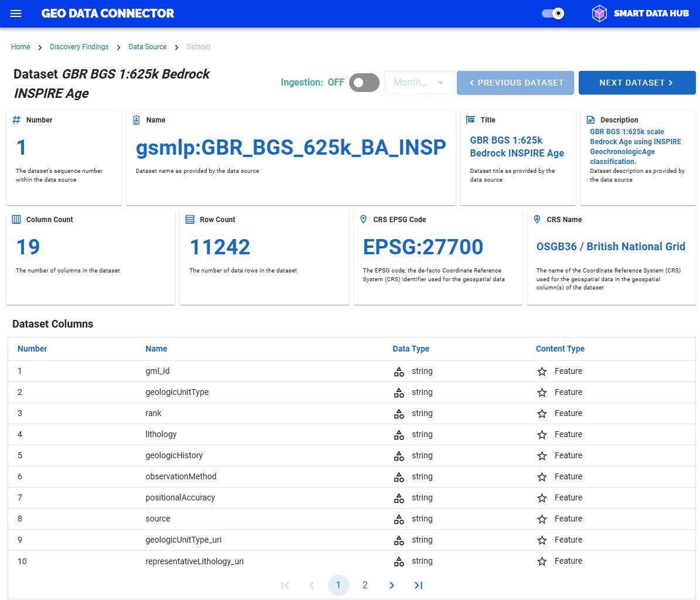The height and width of the screenshot is (600, 700).
Task: Click the Title card icon
Action: 470,120
